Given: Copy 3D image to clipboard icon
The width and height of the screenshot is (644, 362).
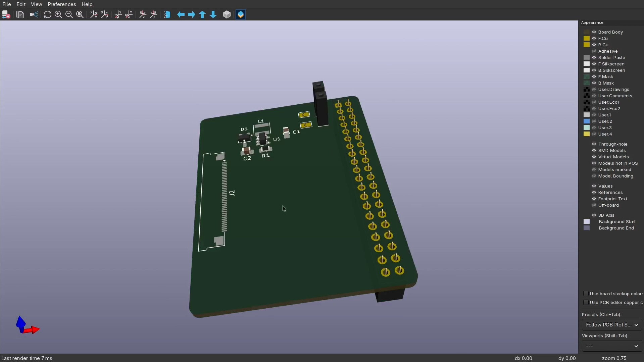Looking at the screenshot, I should tap(20, 14).
